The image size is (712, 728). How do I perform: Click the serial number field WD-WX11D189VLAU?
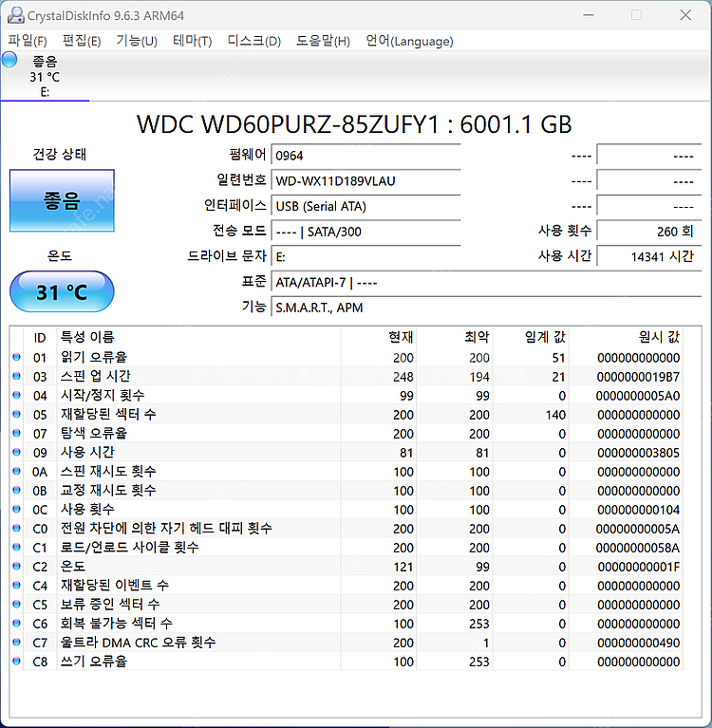[365, 180]
